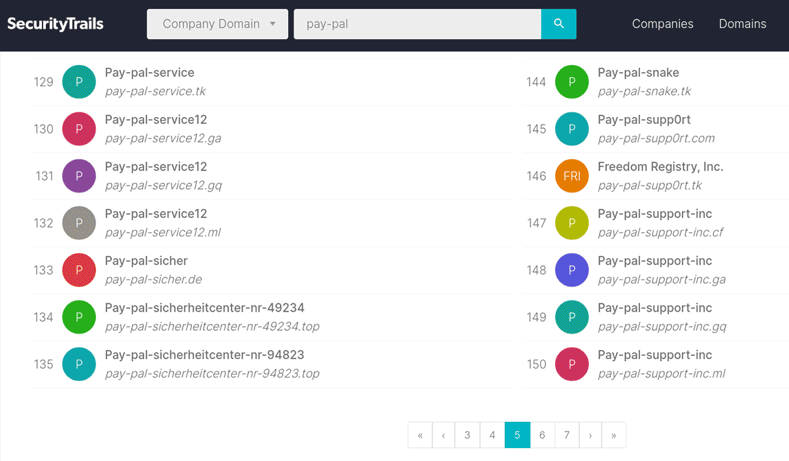The height and width of the screenshot is (461, 789).
Task: Click the magnifier search button
Action: (x=559, y=24)
